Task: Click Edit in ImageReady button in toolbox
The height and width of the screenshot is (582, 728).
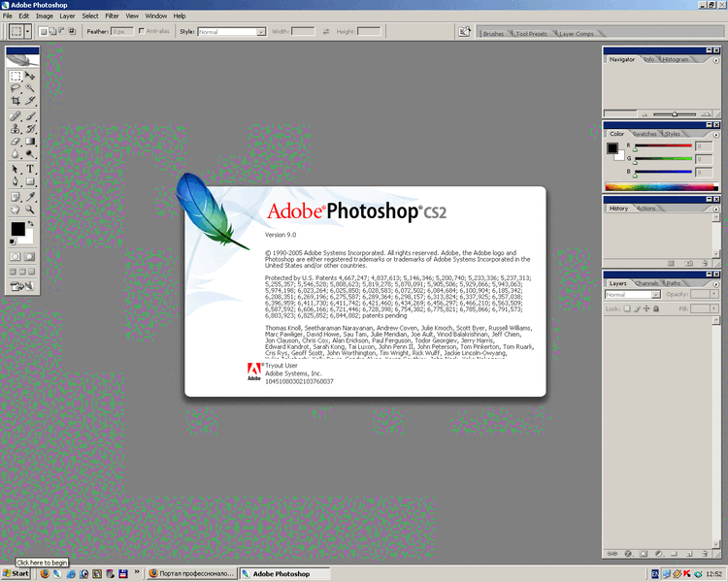Action: click(22, 286)
